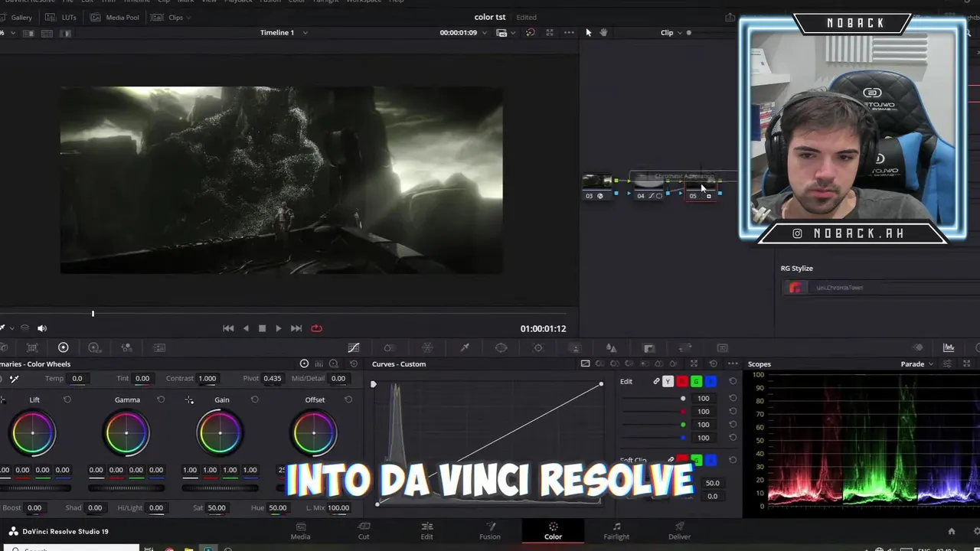Jump to last frame in viewer transport
The width and height of the screenshot is (980, 551).
coord(296,328)
